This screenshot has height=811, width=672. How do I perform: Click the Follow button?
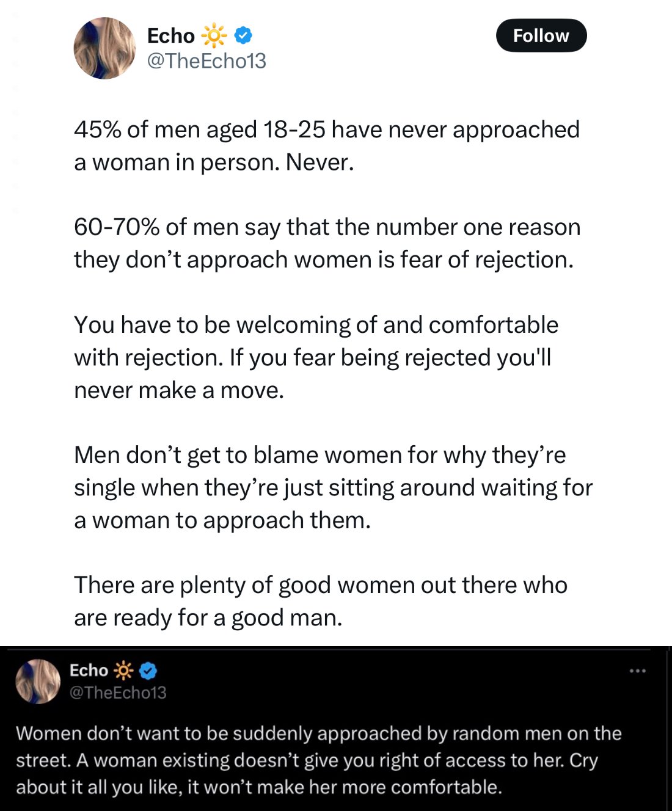tap(541, 36)
